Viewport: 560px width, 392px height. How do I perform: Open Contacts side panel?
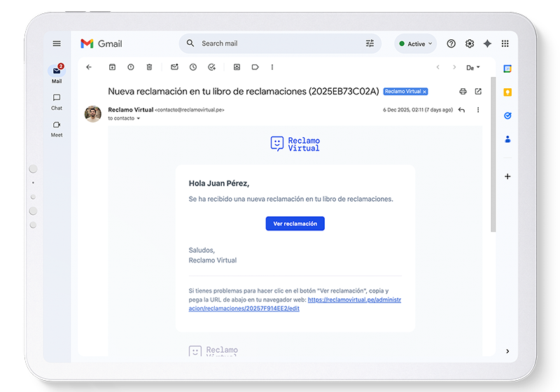click(507, 139)
